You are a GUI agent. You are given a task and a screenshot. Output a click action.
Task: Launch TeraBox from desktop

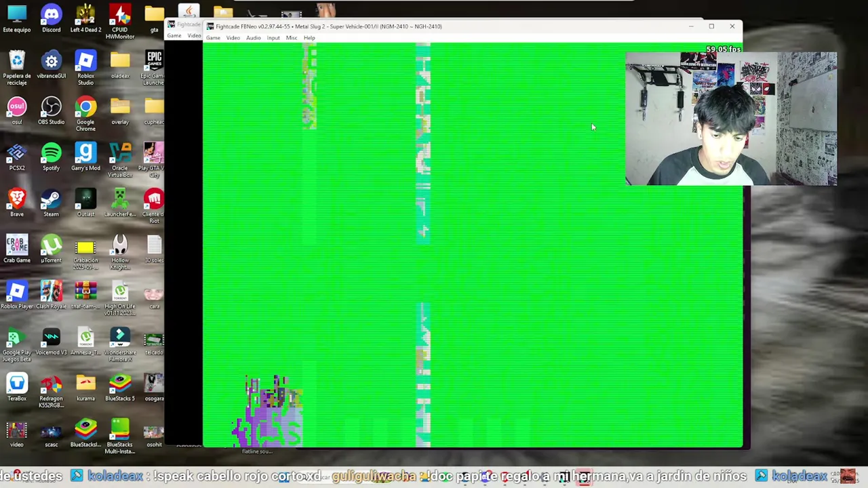coord(17,388)
